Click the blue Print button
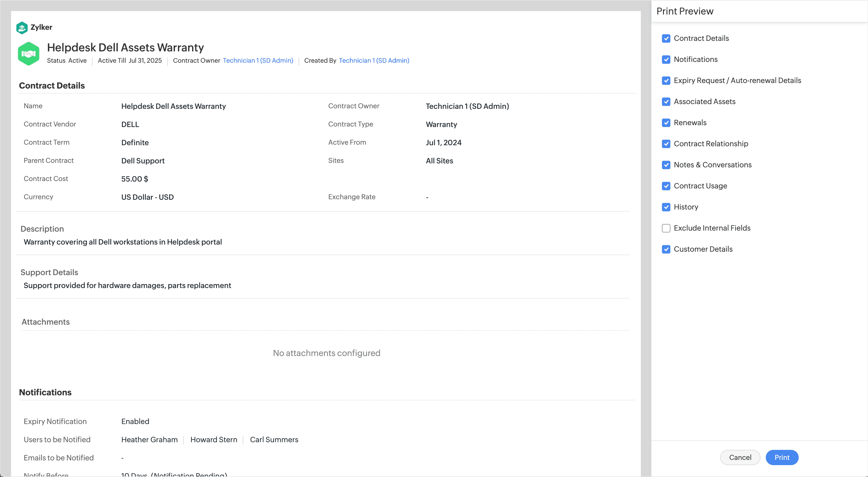The image size is (868, 477). [782, 457]
